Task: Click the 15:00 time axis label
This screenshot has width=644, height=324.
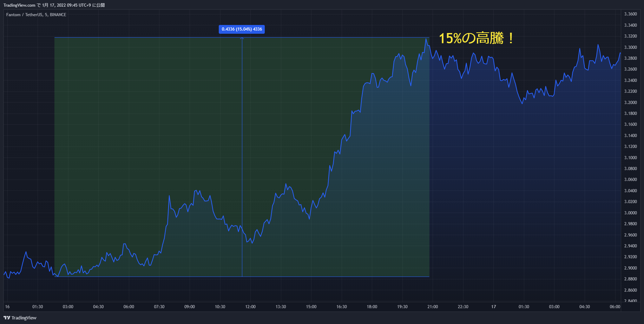Action: tap(311, 307)
